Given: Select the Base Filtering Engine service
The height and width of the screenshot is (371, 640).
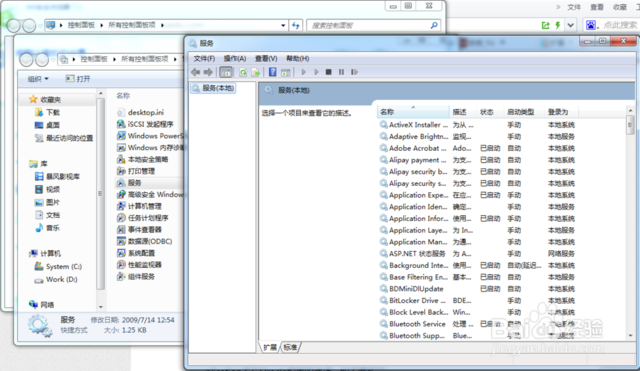Looking at the screenshot, I should pyautogui.click(x=478, y=277).
